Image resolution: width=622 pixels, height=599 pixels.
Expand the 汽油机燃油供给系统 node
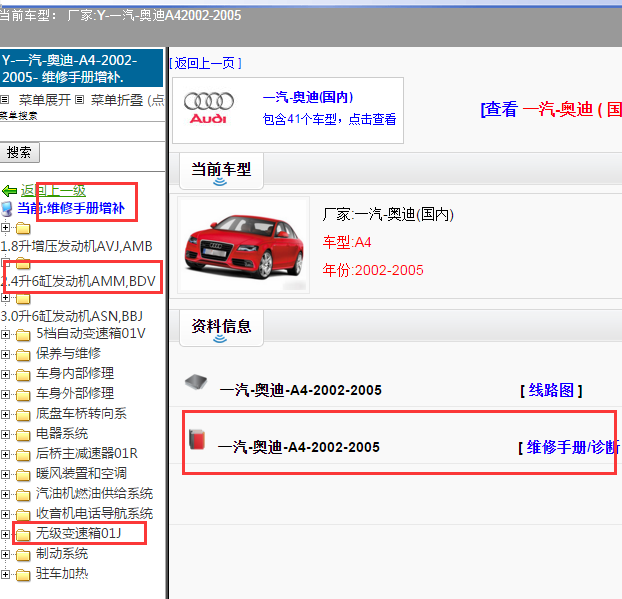(5, 494)
